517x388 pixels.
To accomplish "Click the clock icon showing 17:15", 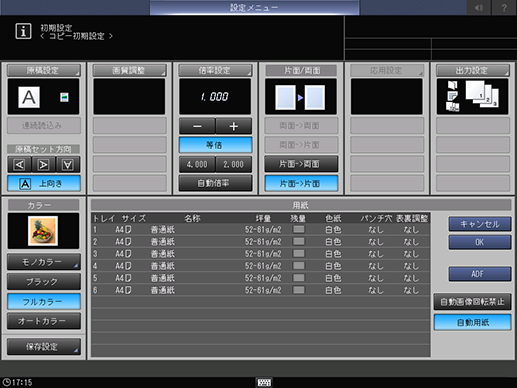I will (7, 382).
